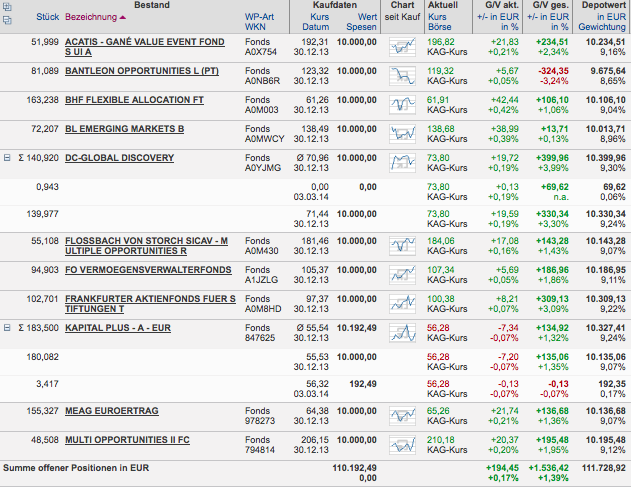Viewport: 631px width, 487px height.
Task: Select WKN A0NB6R cell
Action: (x=262, y=81)
